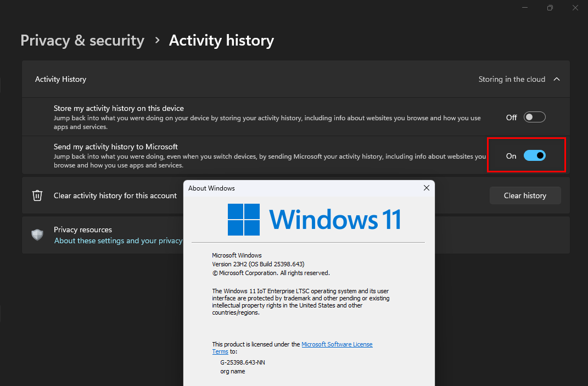Click the Windows 11 logo in About dialog
The height and width of the screenshot is (386, 588).
point(314,220)
